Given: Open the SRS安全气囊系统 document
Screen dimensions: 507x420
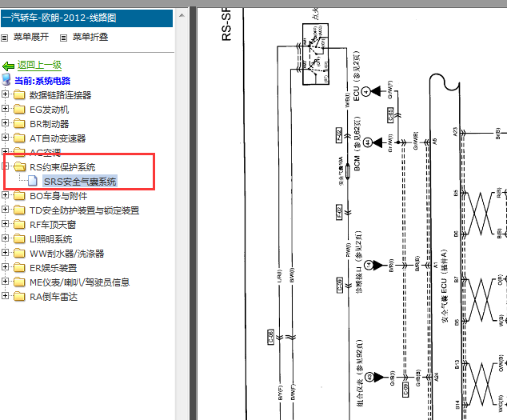Looking at the screenshot, I should [80, 182].
